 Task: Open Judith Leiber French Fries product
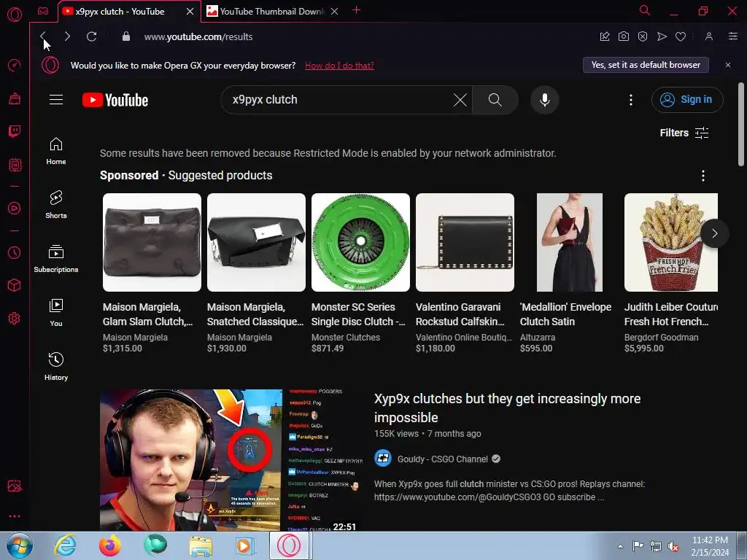pyautogui.click(x=671, y=274)
